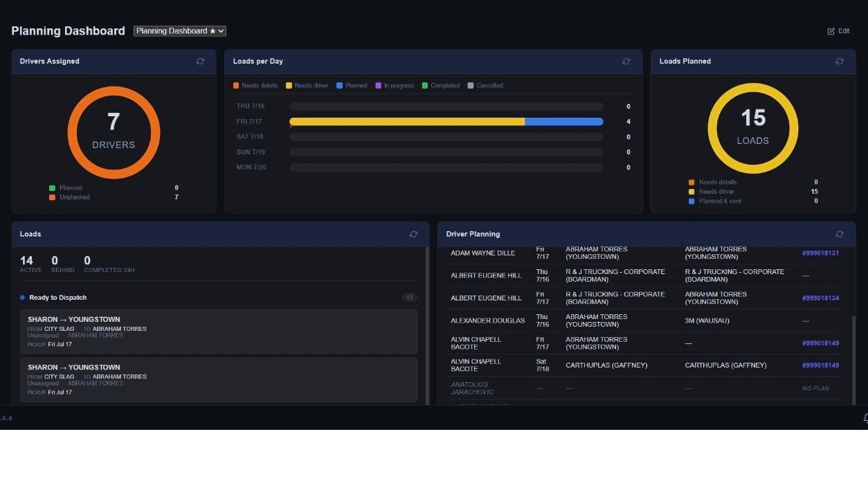Viewport: 868px width, 488px height.
Task: Click the Driver Planning vertical scrollbar
Action: (x=853, y=360)
